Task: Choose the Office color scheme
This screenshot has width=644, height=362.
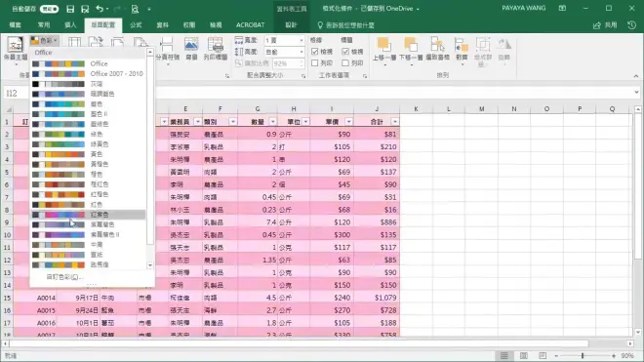Action: click(88, 63)
